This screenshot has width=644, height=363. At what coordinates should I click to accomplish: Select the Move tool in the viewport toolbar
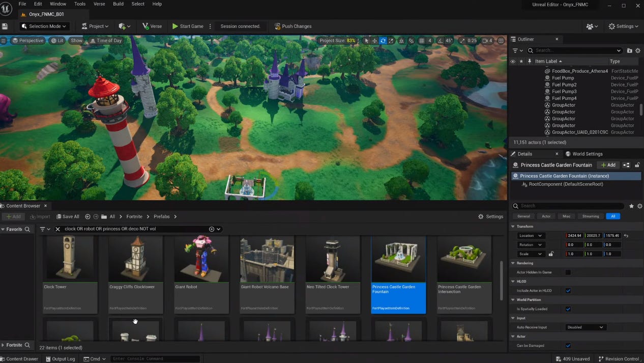click(x=375, y=40)
